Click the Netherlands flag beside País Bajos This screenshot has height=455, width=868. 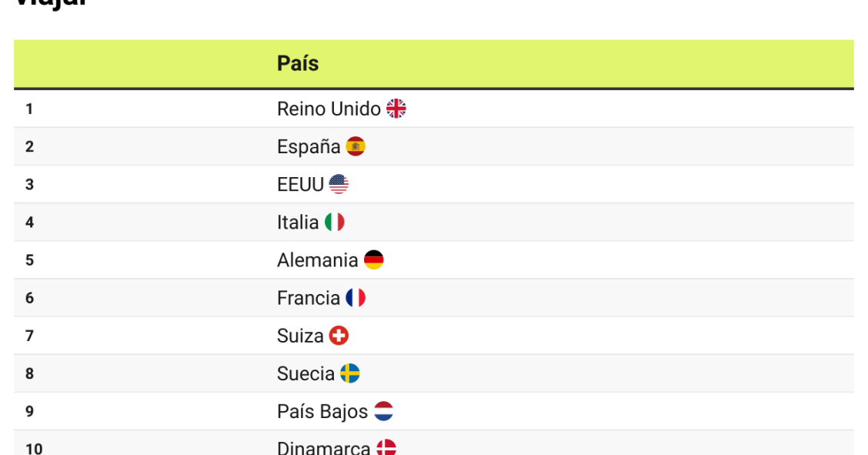point(384,411)
